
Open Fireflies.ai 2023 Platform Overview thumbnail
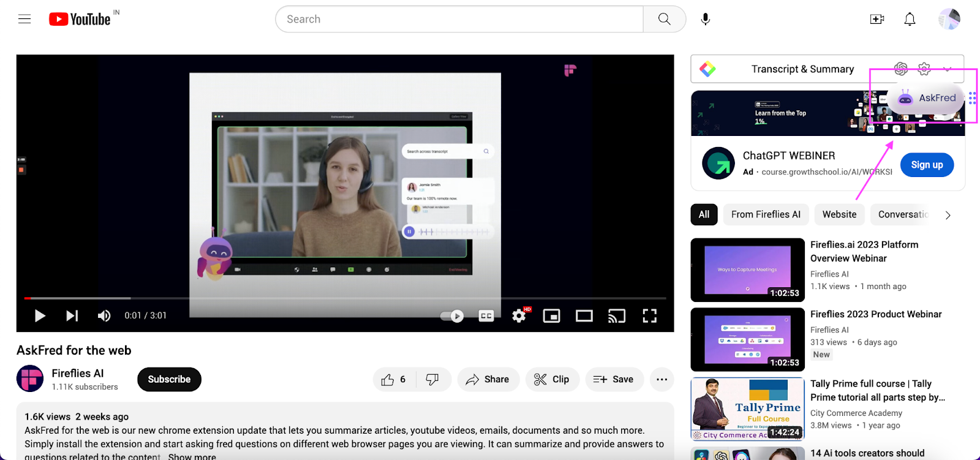748,270
